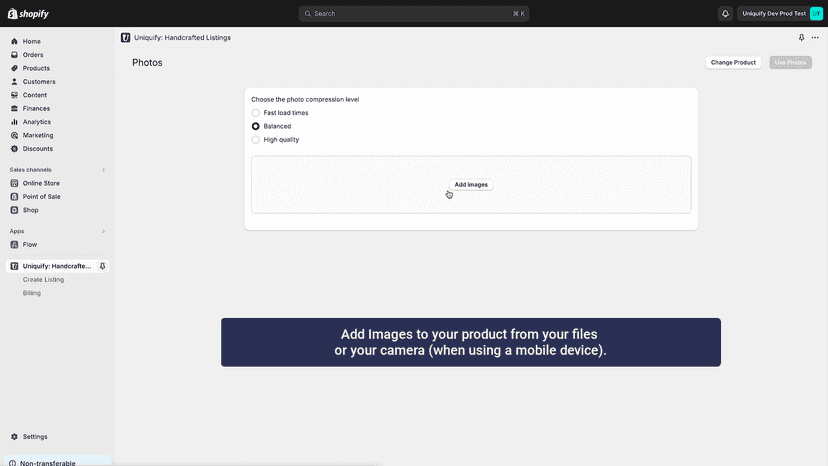Click the Shopify logo in header
This screenshot has width=828, height=466.
[28, 14]
